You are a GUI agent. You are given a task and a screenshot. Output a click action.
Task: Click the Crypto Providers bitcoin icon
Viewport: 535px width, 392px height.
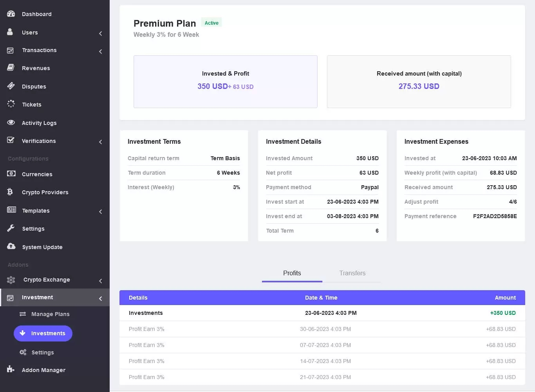[10, 192]
